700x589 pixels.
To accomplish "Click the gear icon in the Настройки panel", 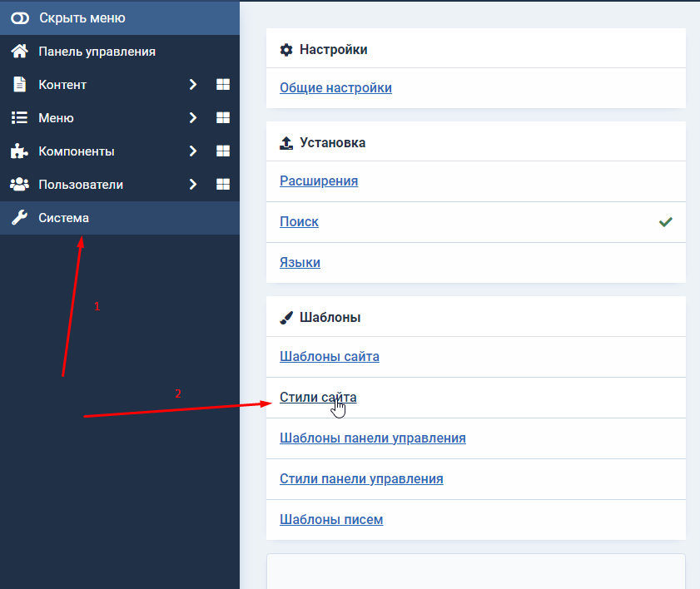I will [287, 49].
